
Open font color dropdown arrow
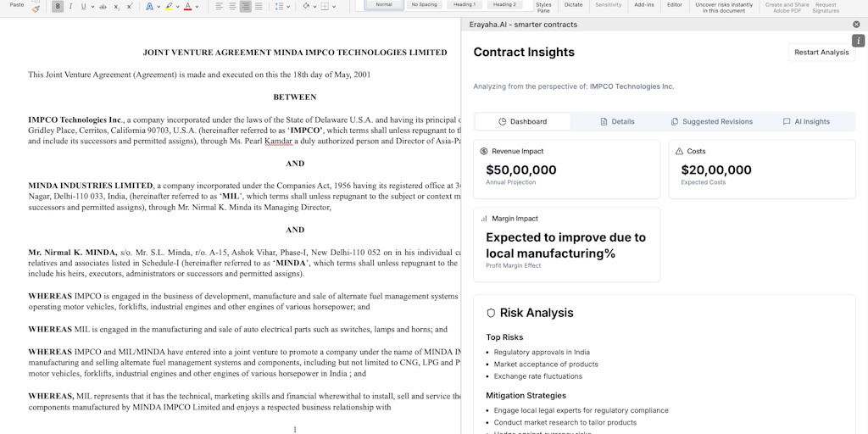pyautogui.click(x=197, y=7)
